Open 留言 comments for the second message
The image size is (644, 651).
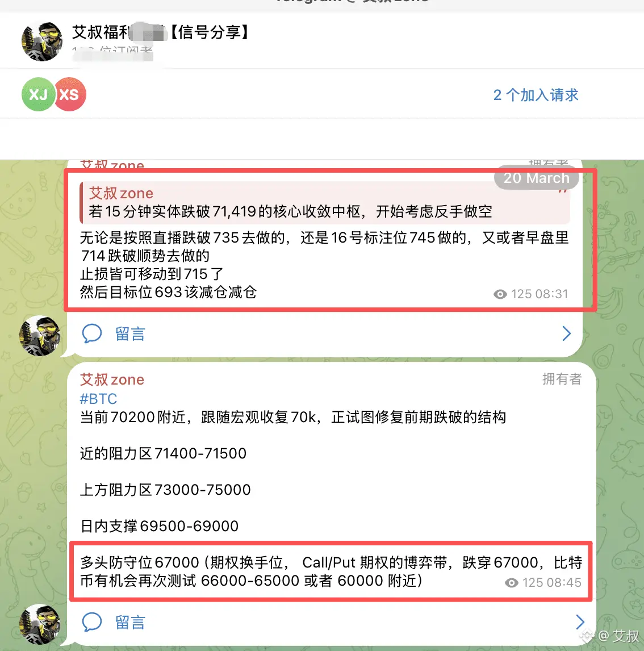pos(130,623)
